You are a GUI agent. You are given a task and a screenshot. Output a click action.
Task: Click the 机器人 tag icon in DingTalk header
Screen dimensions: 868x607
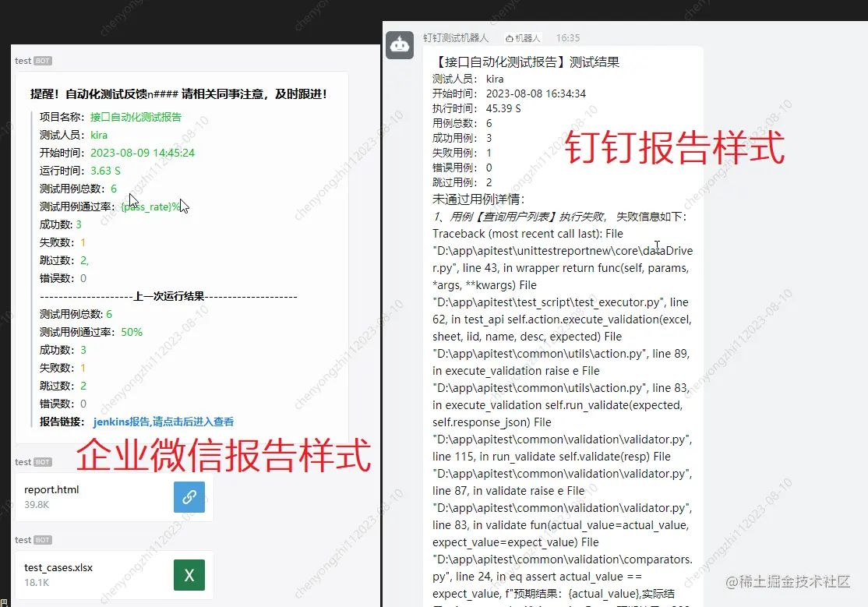tap(522, 38)
